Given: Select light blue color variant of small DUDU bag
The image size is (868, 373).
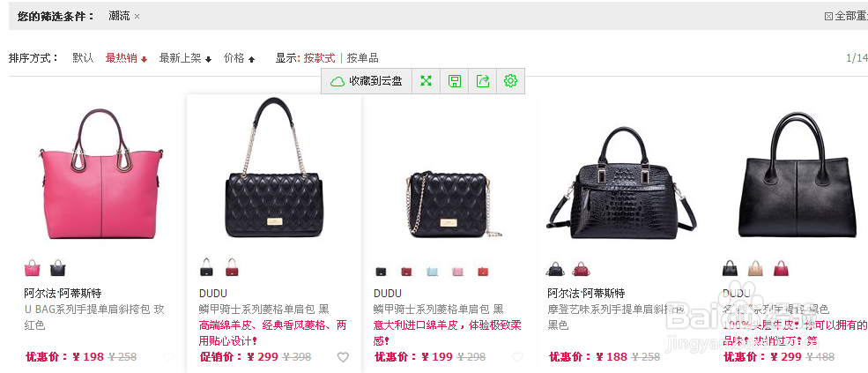Looking at the screenshot, I should [x=432, y=272].
